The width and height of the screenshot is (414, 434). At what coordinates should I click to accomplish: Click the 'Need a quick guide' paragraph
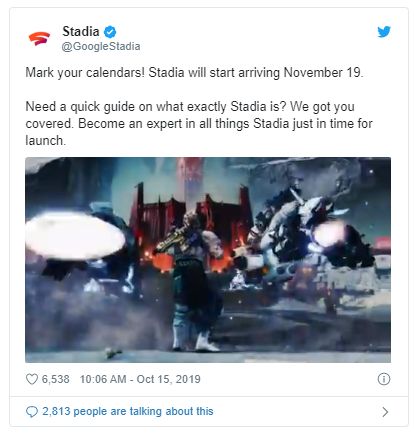[199, 123]
